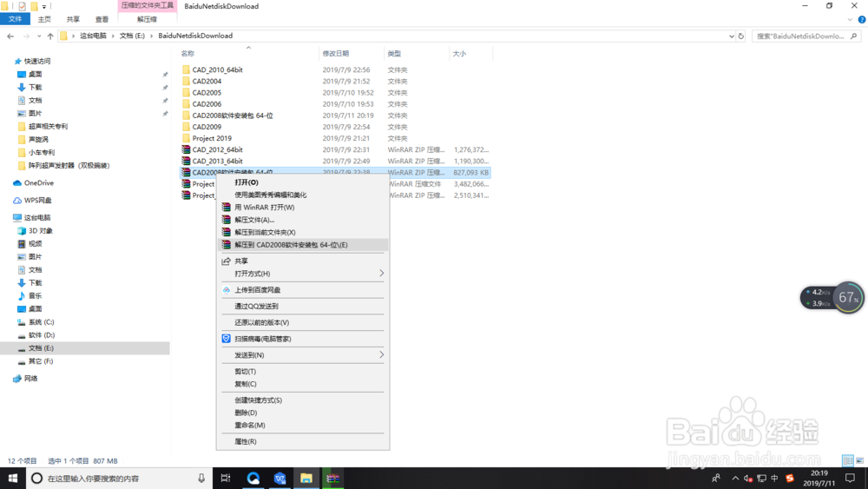Expand the 打开方式(H) submenu arrow
The width and height of the screenshot is (868, 489).
[x=381, y=274]
